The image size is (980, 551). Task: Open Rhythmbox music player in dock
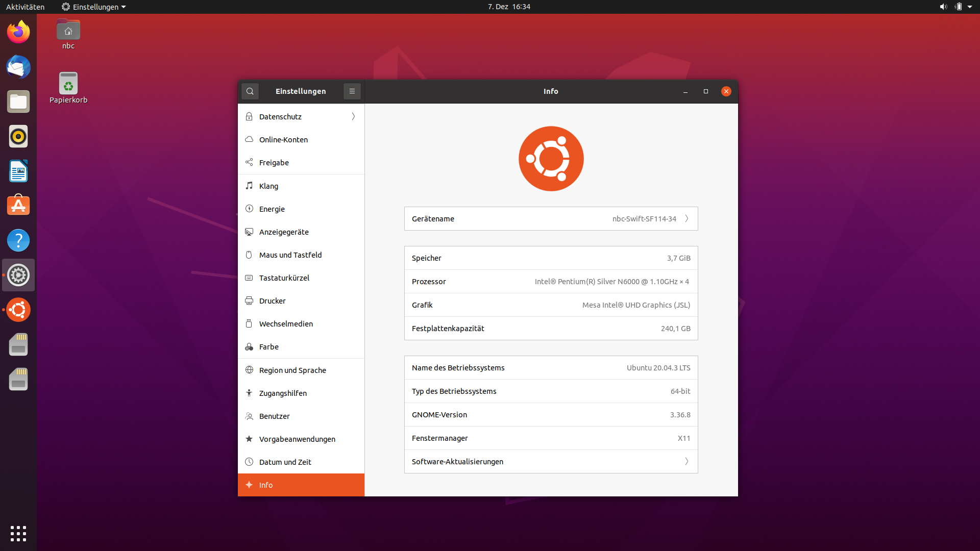click(x=18, y=136)
